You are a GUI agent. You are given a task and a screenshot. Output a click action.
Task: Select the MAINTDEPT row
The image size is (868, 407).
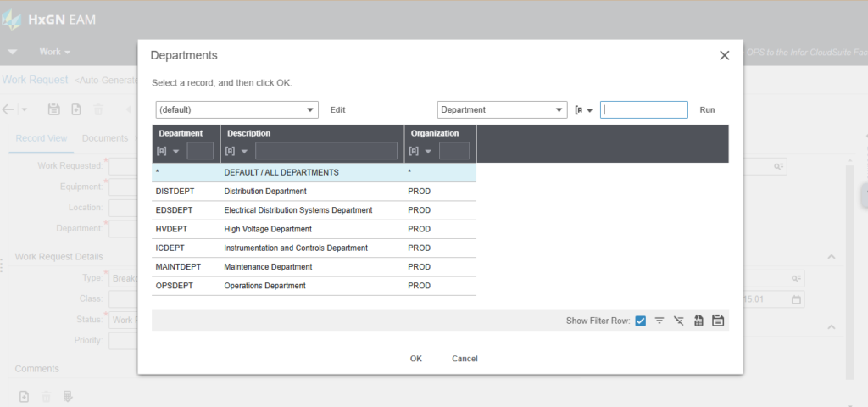point(314,267)
